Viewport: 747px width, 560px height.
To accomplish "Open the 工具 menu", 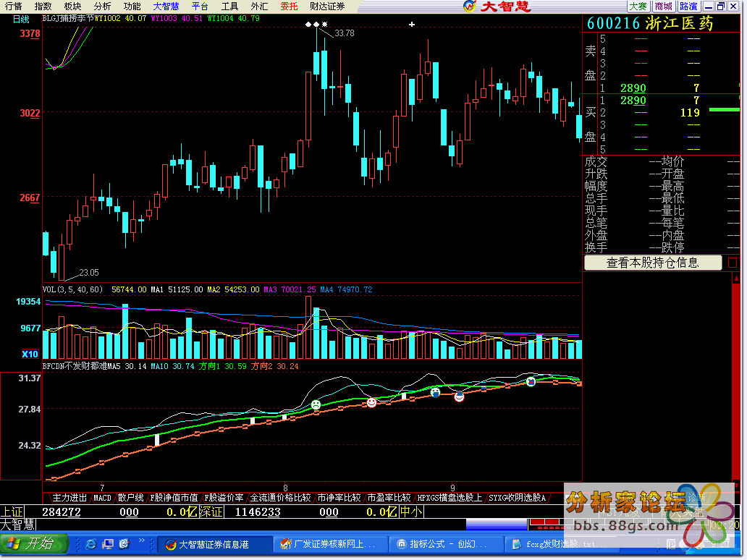I will click(229, 7).
